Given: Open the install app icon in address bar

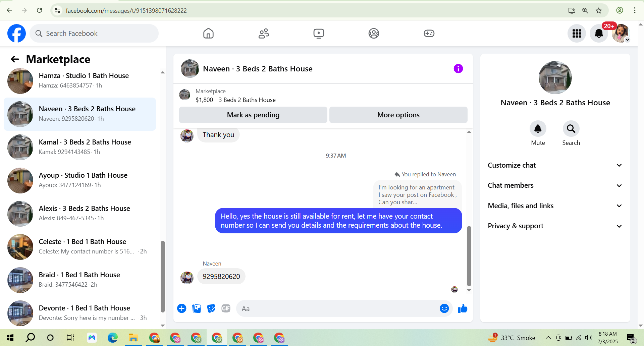Looking at the screenshot, I should point(572,10).
